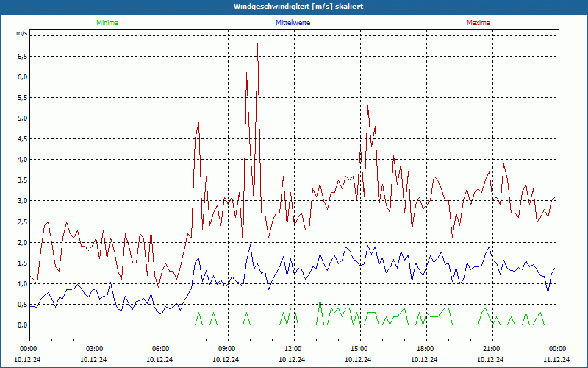Click the m/s unit label
Image resolution: width=588 pixels, height=368 pixels.
click(22, 33)
